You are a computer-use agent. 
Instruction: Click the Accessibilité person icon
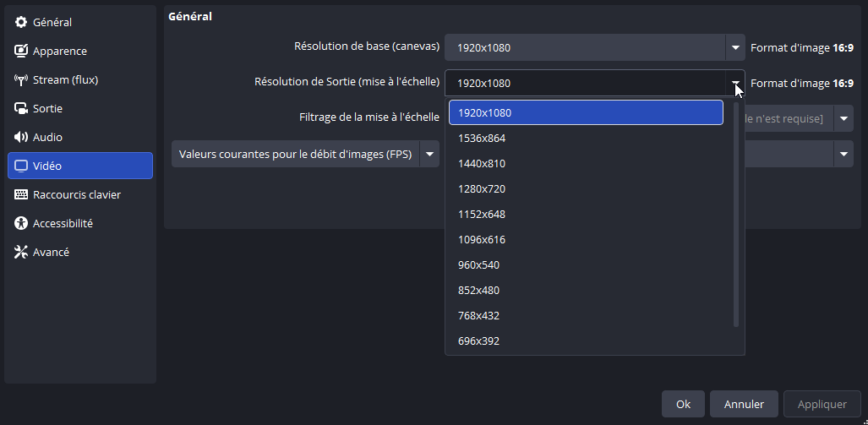click(x=21, y=224)
